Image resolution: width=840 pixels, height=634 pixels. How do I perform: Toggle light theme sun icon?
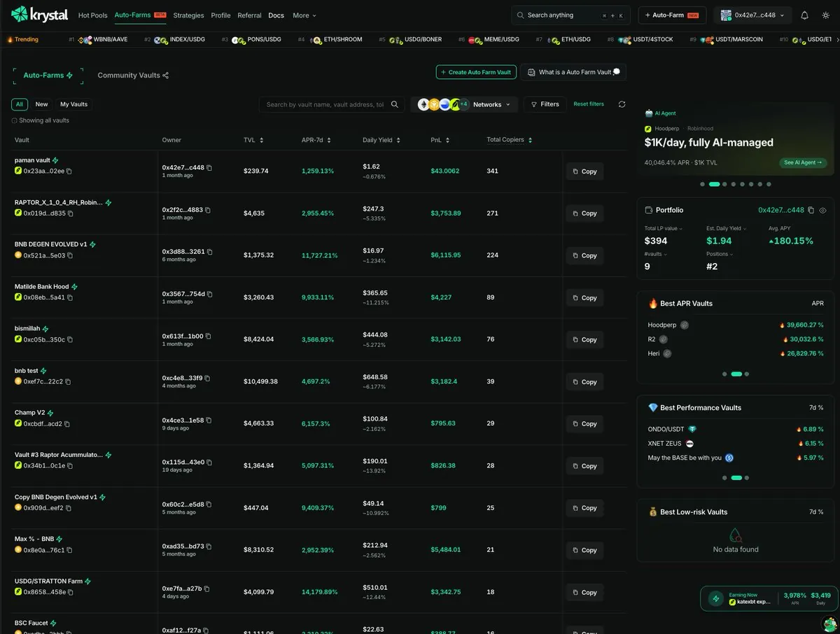pyautogui.click(x=825, y=15)
